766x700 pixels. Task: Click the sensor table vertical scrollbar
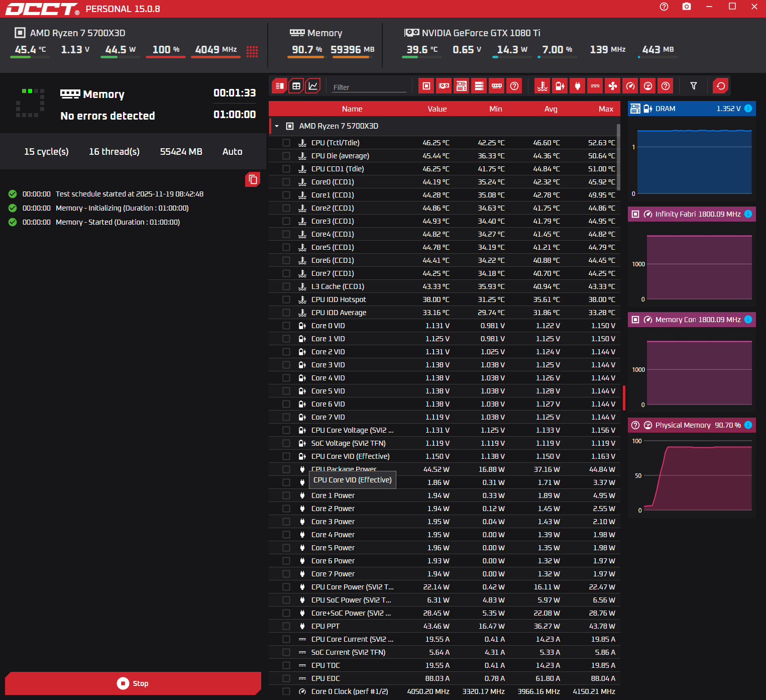pyautogui.click(x=618, y=157)
